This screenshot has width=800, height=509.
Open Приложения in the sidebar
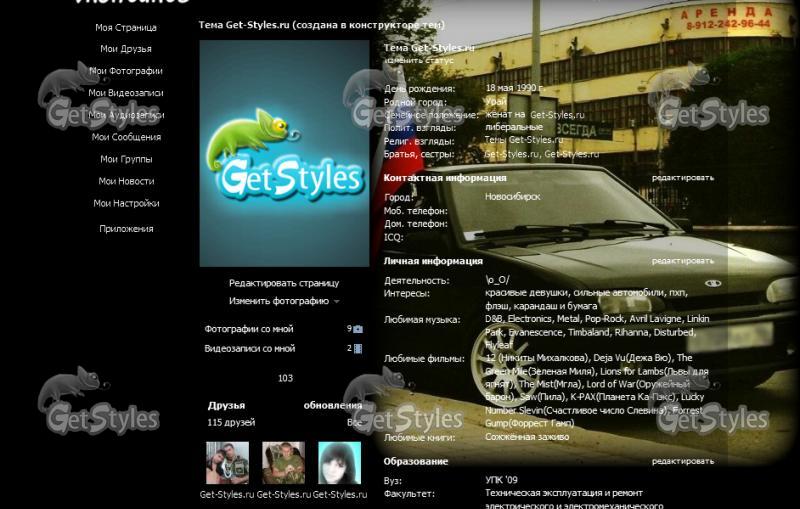tap(126, 229)
